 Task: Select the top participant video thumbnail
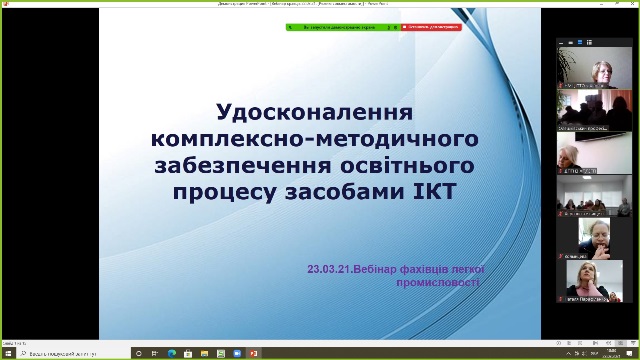pos(594,68)
